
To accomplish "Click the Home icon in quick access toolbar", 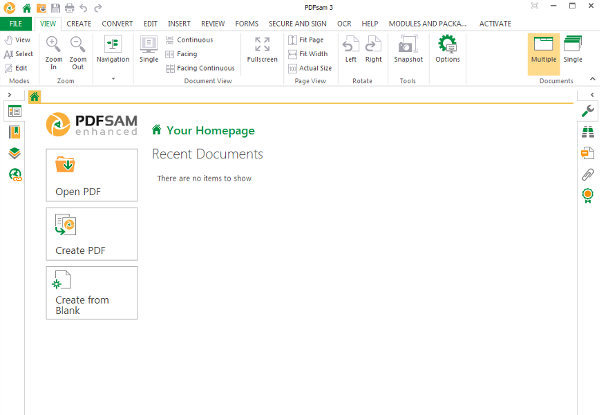I will pos(26,8).
